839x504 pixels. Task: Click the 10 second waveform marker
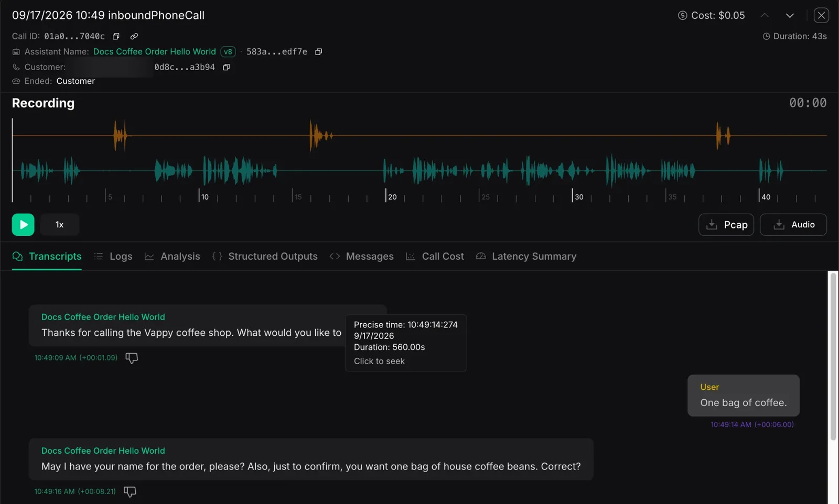tap(205, 196)
